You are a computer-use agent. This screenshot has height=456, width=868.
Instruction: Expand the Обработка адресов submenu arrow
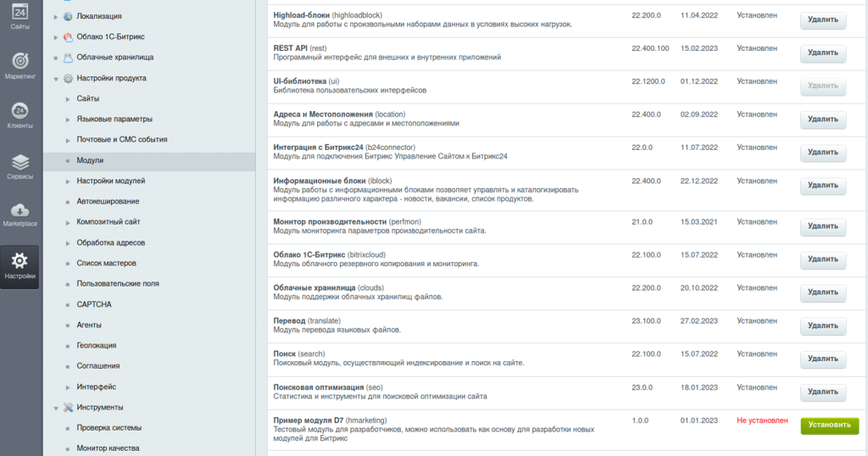[68, 243]
